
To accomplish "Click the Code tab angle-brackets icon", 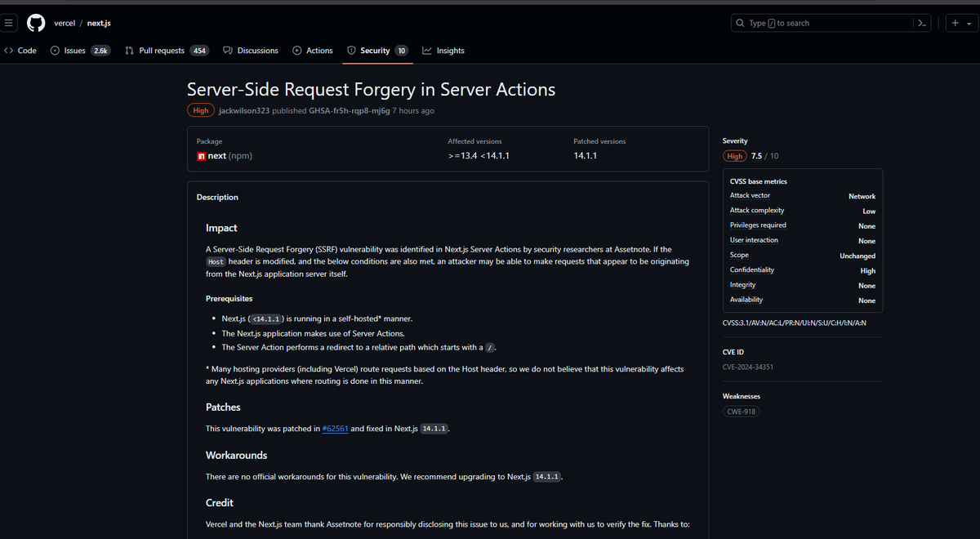I will pos(8,51).
